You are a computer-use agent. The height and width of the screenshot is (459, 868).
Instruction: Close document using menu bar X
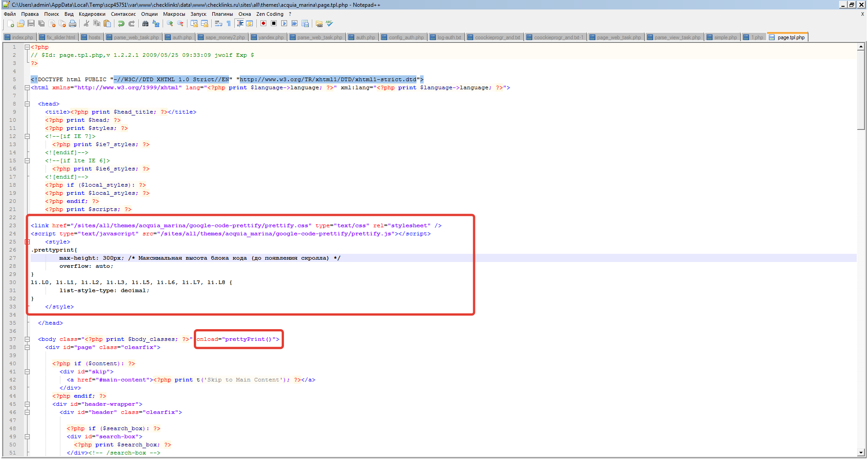[862, 14]
